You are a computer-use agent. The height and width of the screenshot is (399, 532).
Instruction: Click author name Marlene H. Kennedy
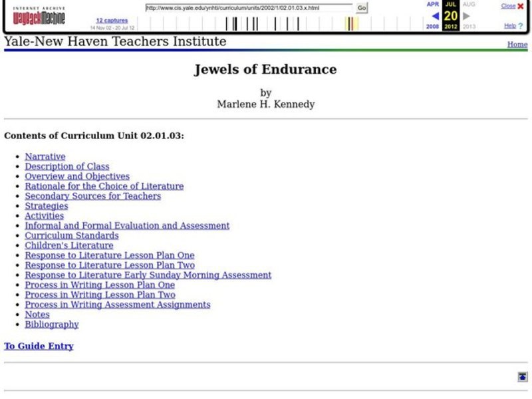tap(266, 104)
